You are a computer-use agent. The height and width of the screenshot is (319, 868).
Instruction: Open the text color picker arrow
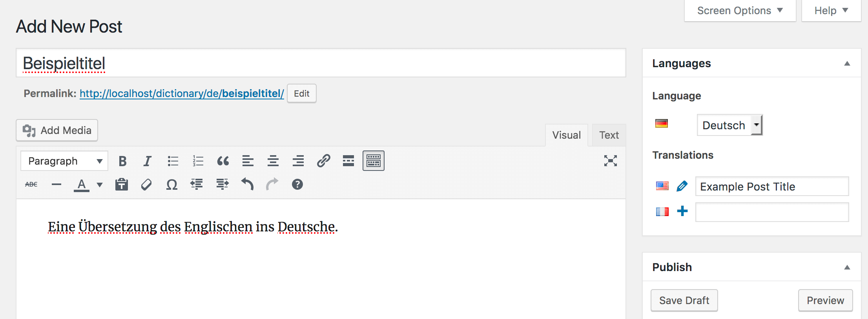[100, 184]
